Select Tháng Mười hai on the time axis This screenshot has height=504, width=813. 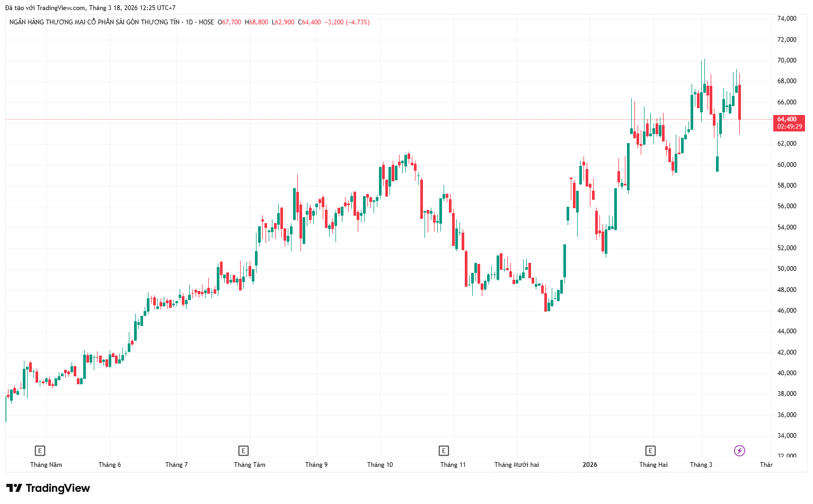[x=516, y=465]
